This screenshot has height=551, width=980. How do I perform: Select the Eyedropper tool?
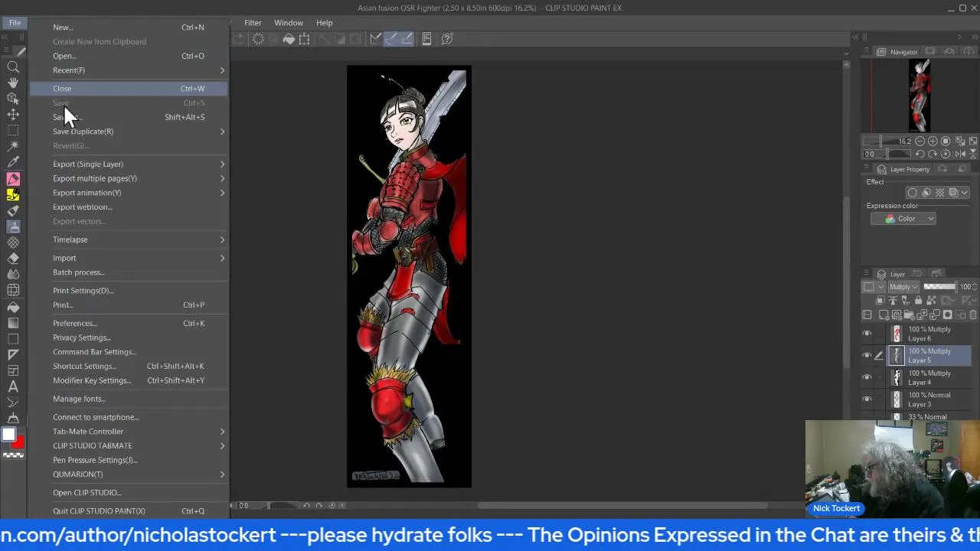coord(13,161)
